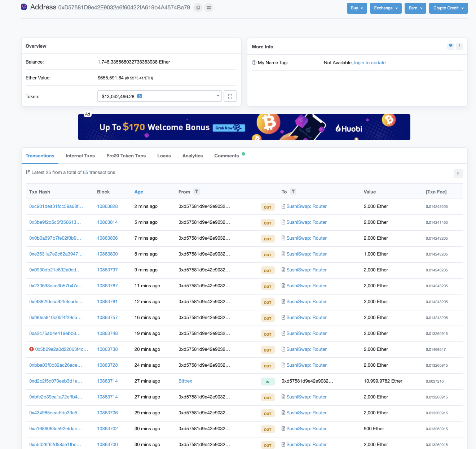Open the Analytics tab
Screen dimensions: 476x449
click(193, 156)
